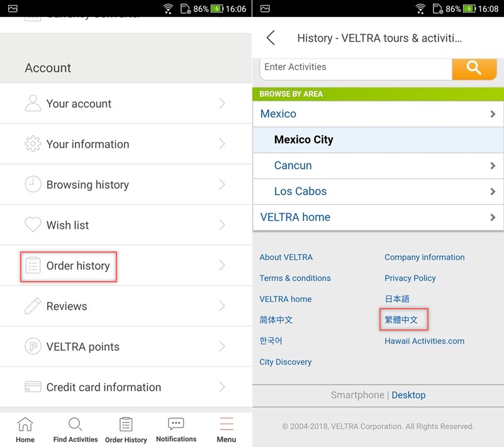The width and height of the screenshot is (504, 447).
Task: Tap the right screen battery status icon
Action: 469,9
